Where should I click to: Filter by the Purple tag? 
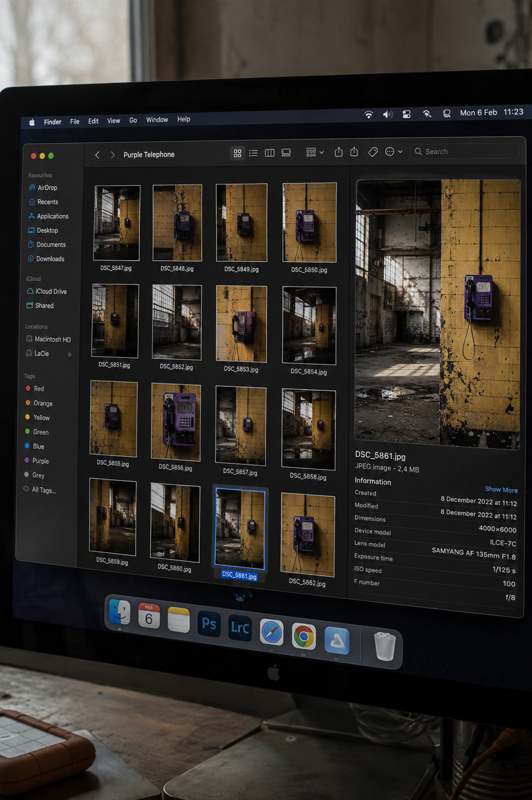(x=36, y=461)
